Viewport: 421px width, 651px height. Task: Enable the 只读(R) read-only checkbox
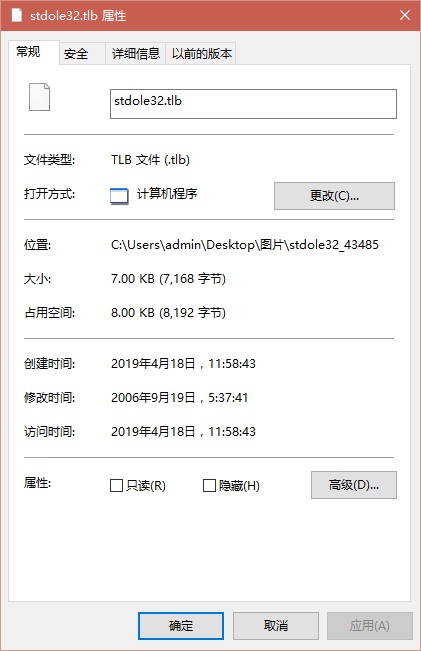click(116, 485)
